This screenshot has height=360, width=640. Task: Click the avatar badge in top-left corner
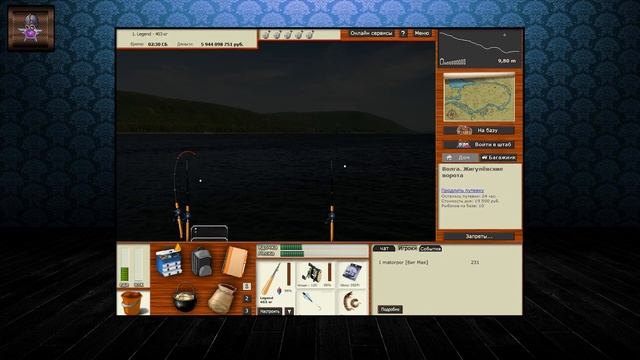(x=31, y=28)
